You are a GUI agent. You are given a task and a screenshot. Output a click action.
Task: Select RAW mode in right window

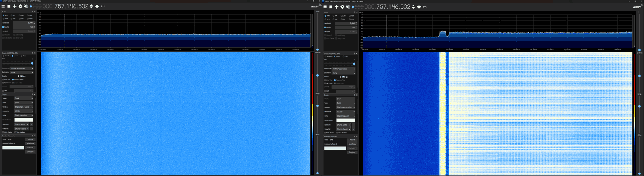[352, 19]
